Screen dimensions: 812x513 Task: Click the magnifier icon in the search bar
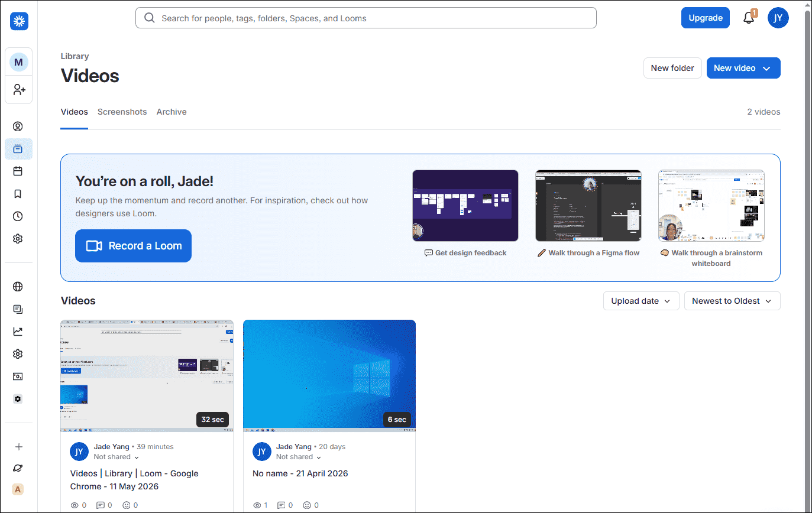[x=150, y=18]
